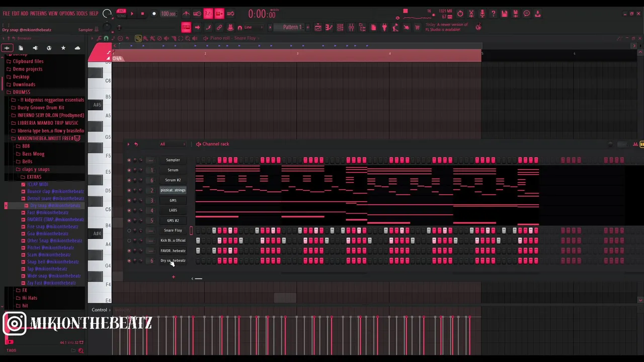Toggle first step of the Sampler row
Viewport: 644px width, 362px height.
(198, 160)
